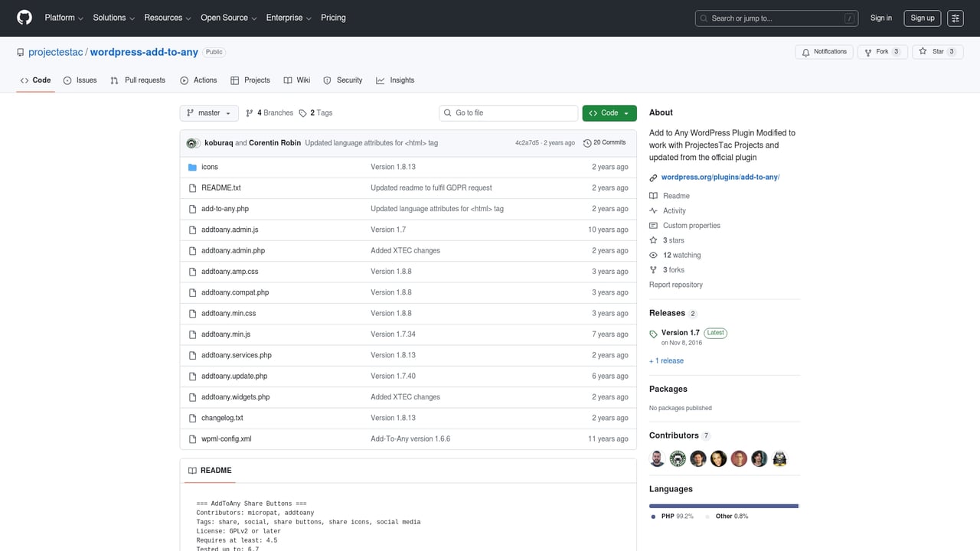Open the command palette icon next to Sign up
The image size is (980, 551).
click(x=955, y=18)
